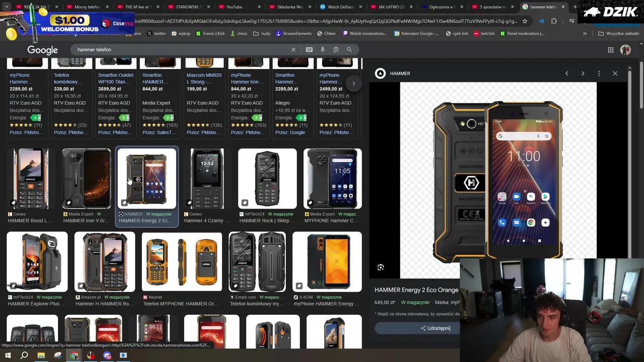Image resolution: width=644 pixels, height=362 pixels.
Task: Open the on-screen keyboard input tool
Action: click(x=309, y=50)
